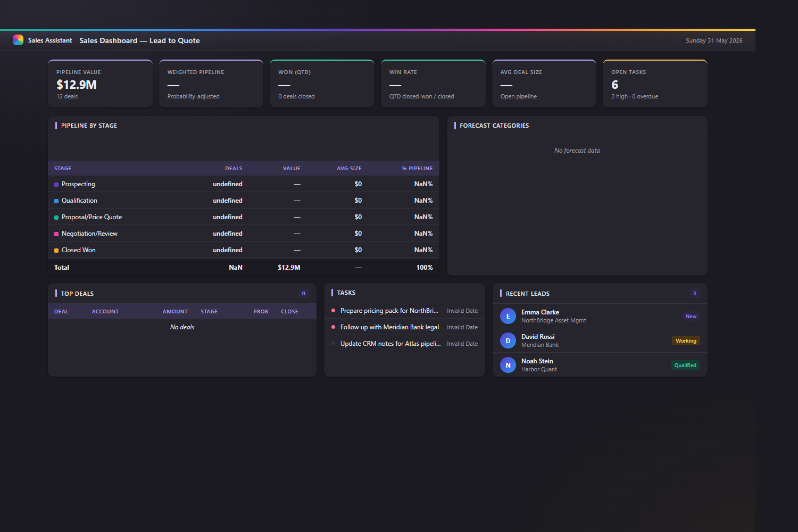798x532 pixels.
Task: Sort by the % PIPELINE column header
Action: point(417,168)
